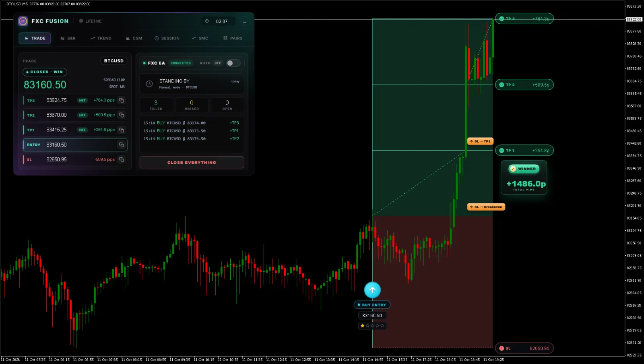Click the OPEN count box
Image resolution: width=644 pixels, height=364 pixels.
tap(227, 105)
